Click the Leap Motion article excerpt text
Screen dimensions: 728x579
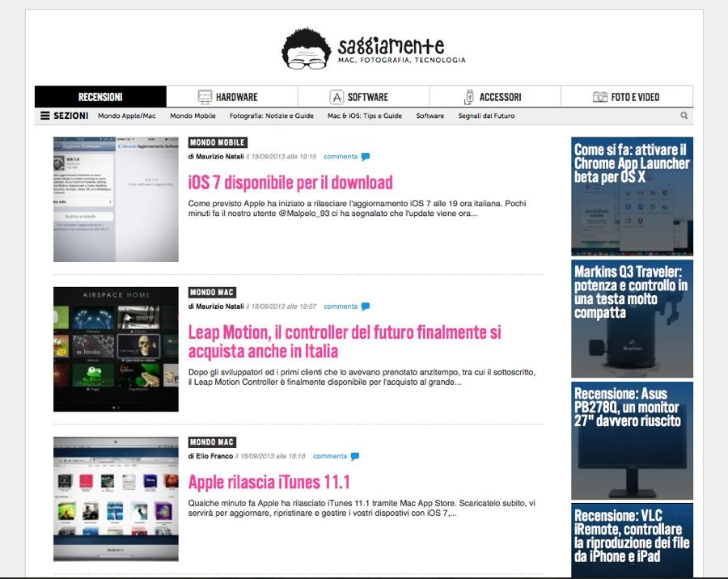click(x=362, y=377)
